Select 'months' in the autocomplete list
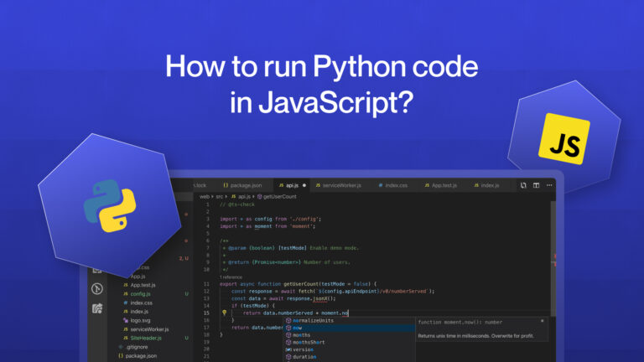The width and height of the screenshot is (644, 362). (x=302, y=335)
